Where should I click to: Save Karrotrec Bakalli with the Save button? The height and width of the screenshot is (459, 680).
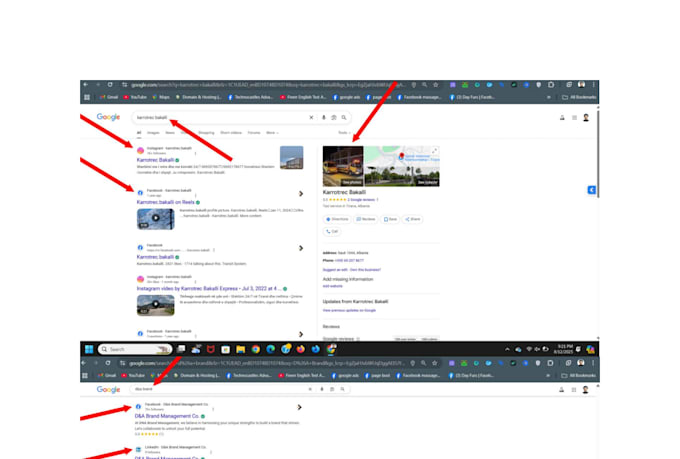coord(390,219)
